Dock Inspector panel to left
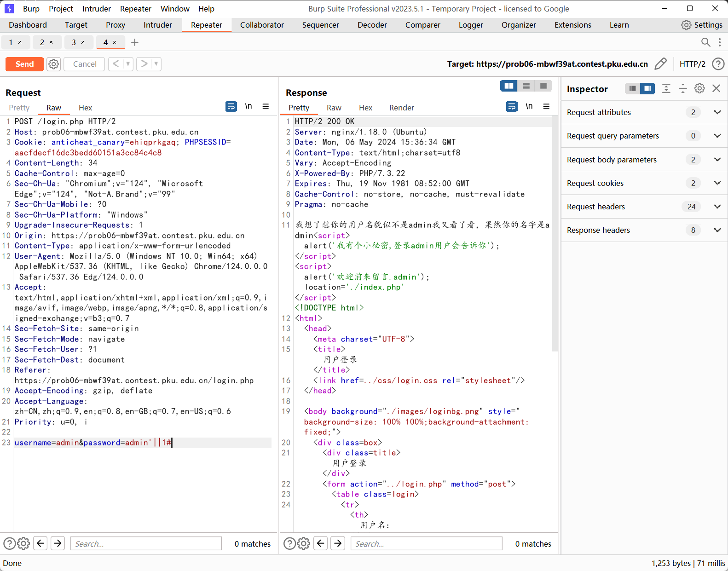Image resolution: width=728 pixels, height=571 pixels. coord(632,88)
